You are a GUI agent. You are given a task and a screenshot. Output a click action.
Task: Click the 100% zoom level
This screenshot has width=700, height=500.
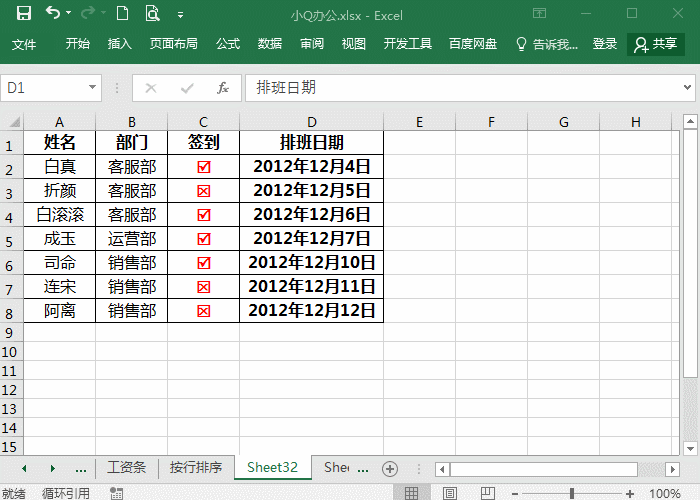664,493
